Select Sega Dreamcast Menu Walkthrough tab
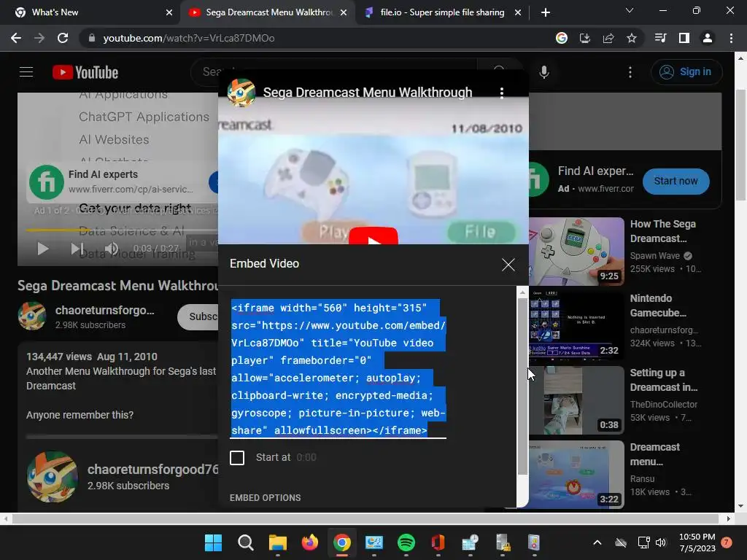This screenshot has height=560, width=747. click(x=268, y=12)
